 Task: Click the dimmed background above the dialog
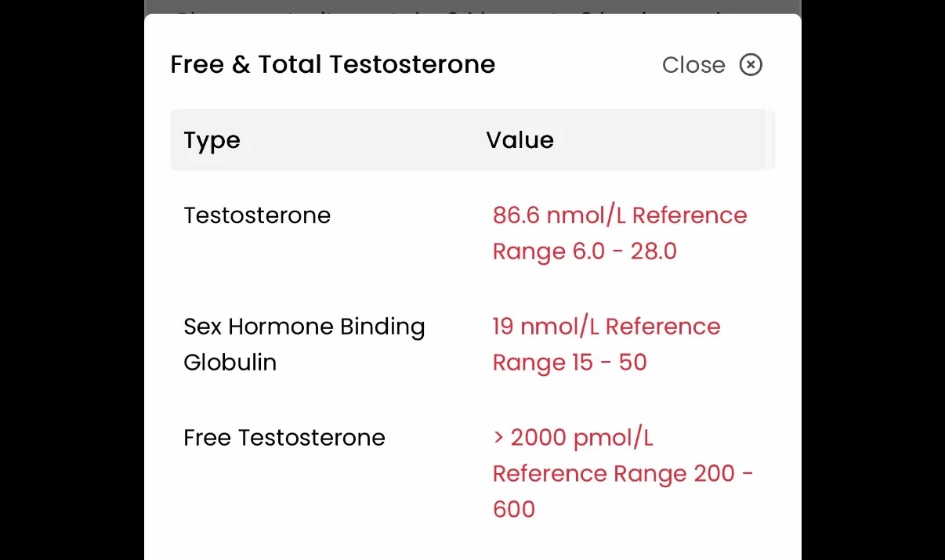[472, 6]
